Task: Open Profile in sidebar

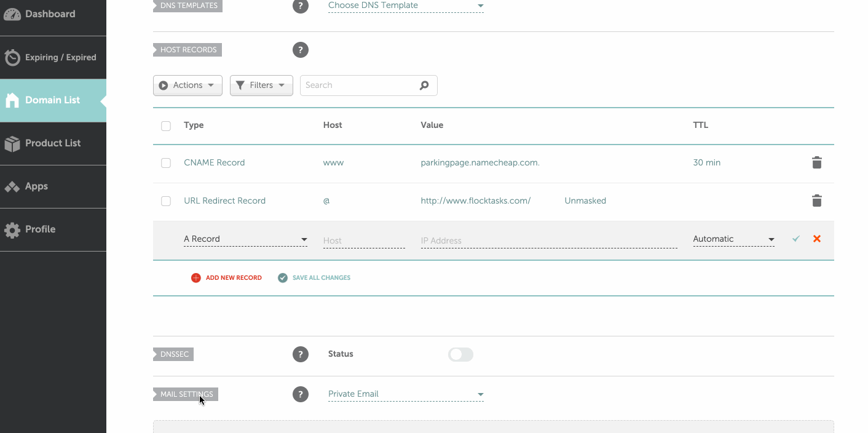Action: click(53, 229)
